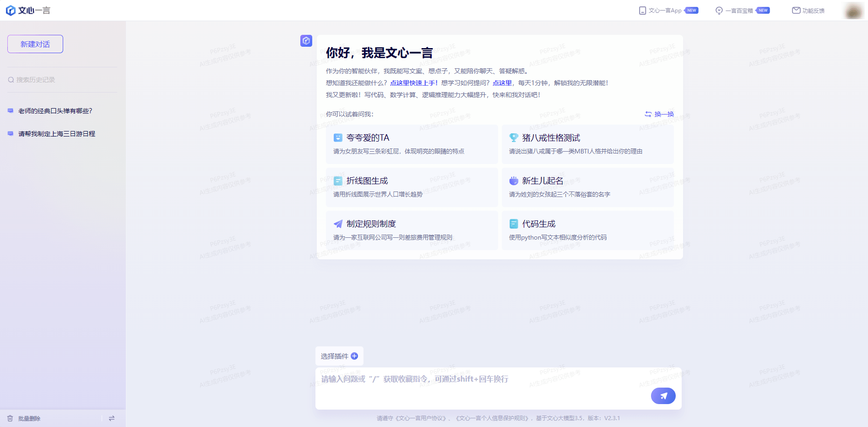Image resolution: width=868 pixels, height=427 pixels.
Task: Click the trash icon beside 批量删除
Action: (10, 418)
